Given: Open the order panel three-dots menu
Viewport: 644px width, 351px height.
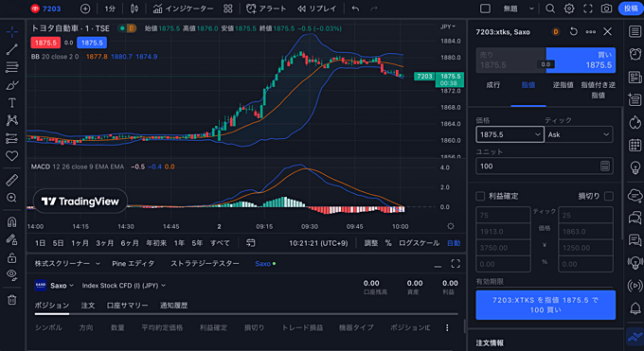Looking at the screenshot, I should [591, 31].
